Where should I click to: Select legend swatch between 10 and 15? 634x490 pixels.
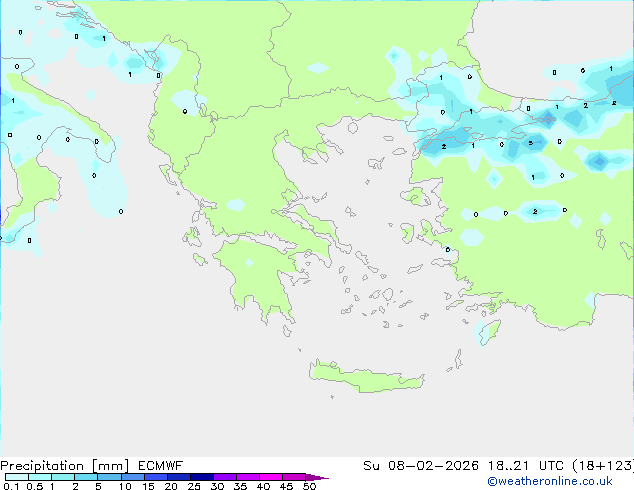(x=133, y=477)
